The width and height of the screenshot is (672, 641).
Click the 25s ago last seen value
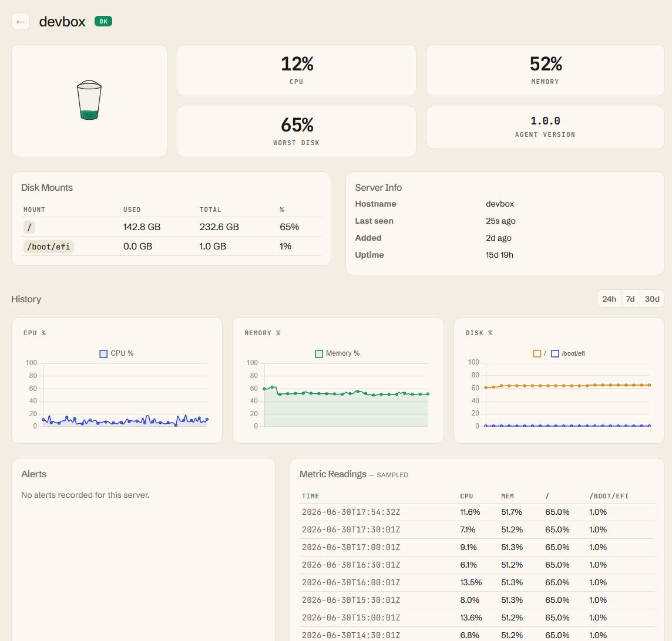tap(500, 221)
